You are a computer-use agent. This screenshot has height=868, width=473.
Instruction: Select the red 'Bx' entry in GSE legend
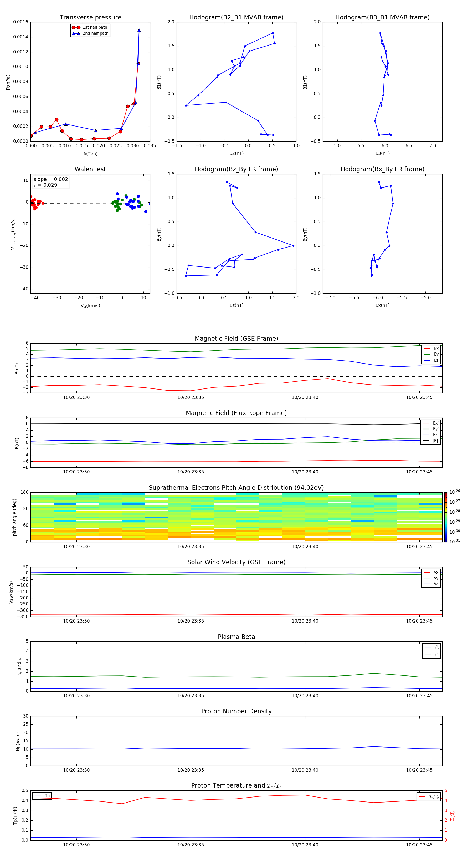[x=431, y=349]
